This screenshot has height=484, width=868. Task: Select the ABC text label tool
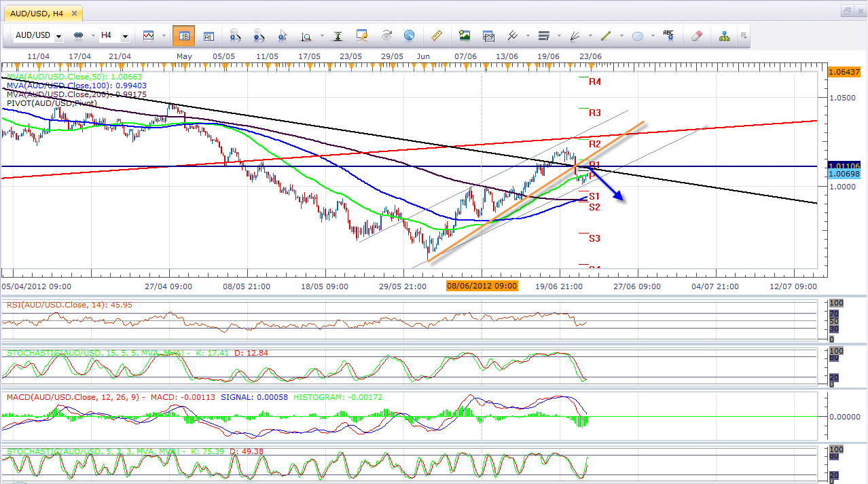coord(668,35)
